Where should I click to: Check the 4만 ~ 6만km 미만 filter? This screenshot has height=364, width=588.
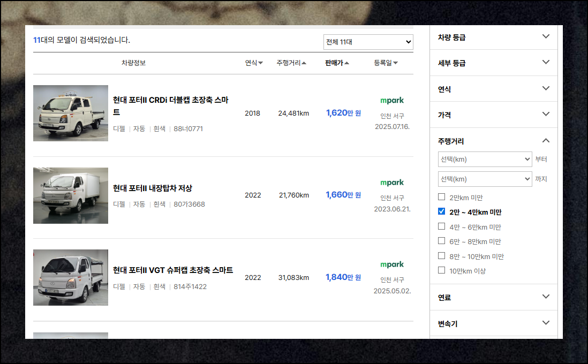[442, 226]
